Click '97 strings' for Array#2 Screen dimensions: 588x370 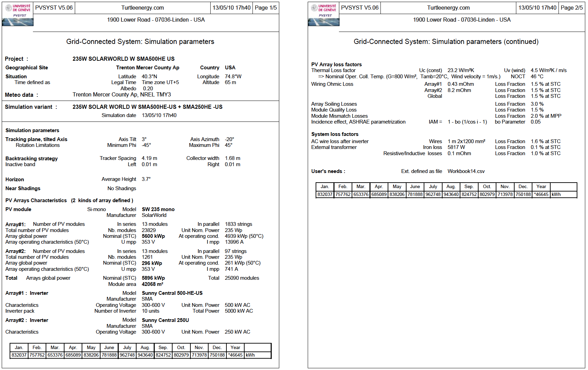tap(236, 251)
